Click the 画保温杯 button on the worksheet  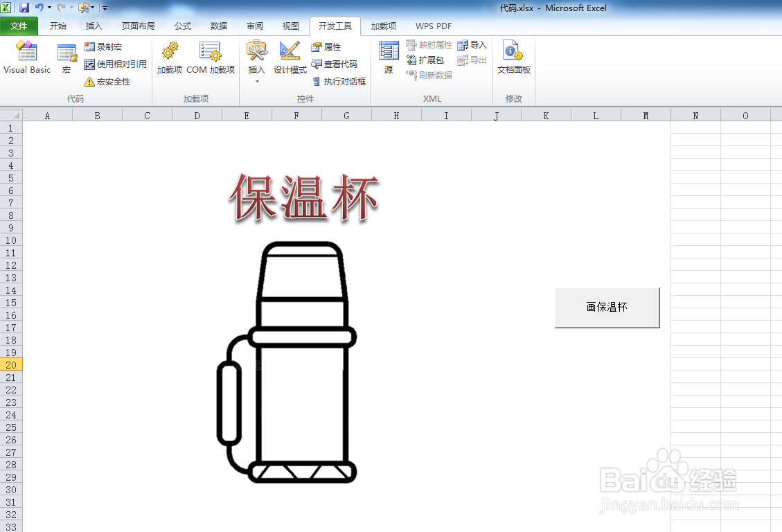(607, 307)
